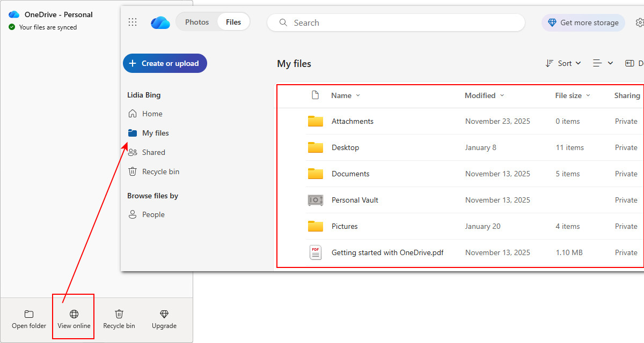Click Create or upload button
Image resolution: width=644 pixels, height=343 pixels.
[x=165, y=63]
